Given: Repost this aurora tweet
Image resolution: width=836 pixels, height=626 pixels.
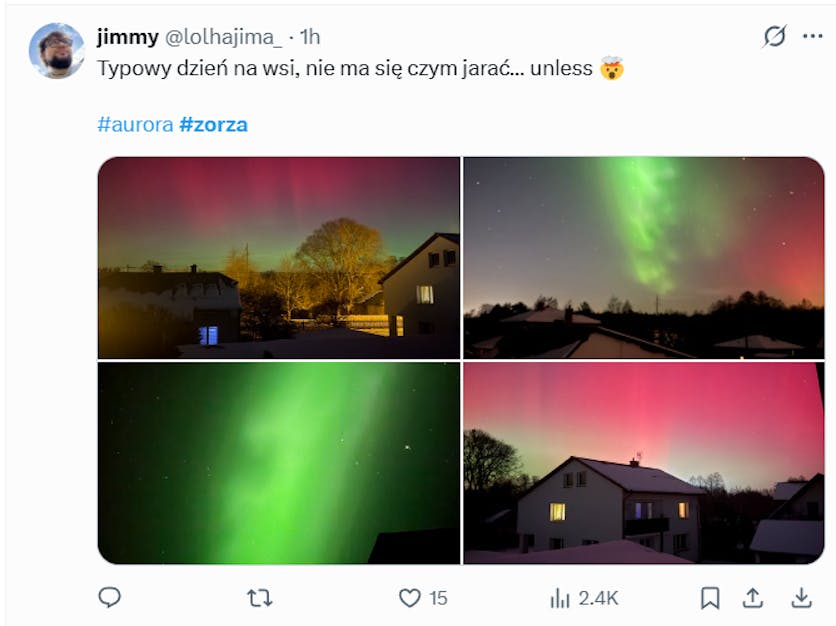Looking at the screenshot, I should (x=259, y=598).
